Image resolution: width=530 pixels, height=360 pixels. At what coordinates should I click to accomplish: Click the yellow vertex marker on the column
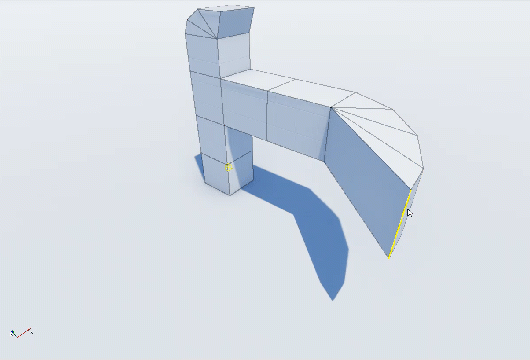228,167
